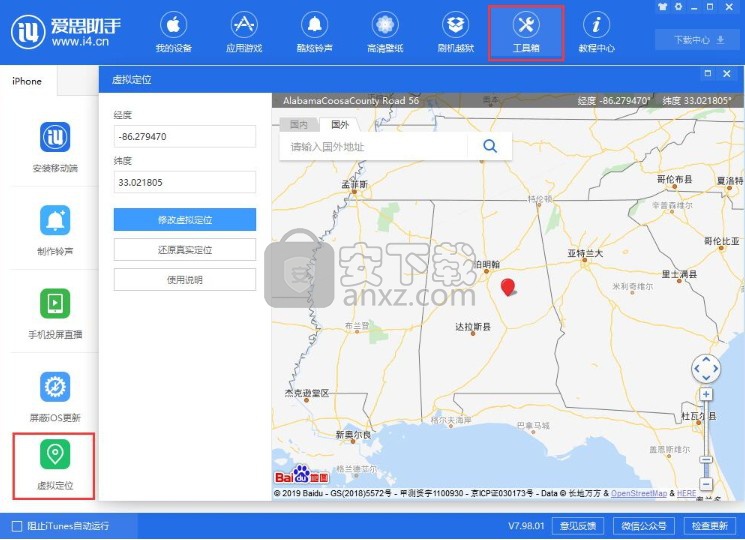Image resolution: width=745 pixels, height=540 pixels.
Task: Click the map zoom slider handle
Action: (706, 460)
